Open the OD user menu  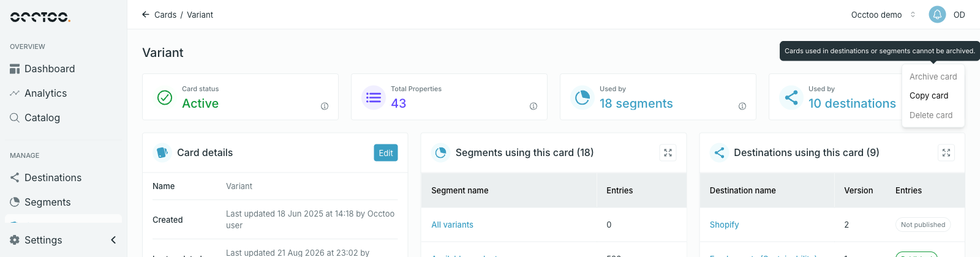[x=959, y=15]
